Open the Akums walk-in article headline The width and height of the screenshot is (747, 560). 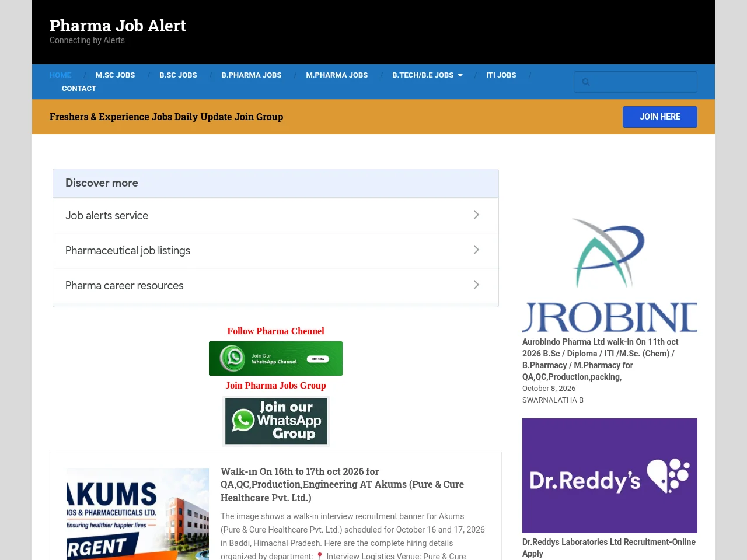point(343,484)
